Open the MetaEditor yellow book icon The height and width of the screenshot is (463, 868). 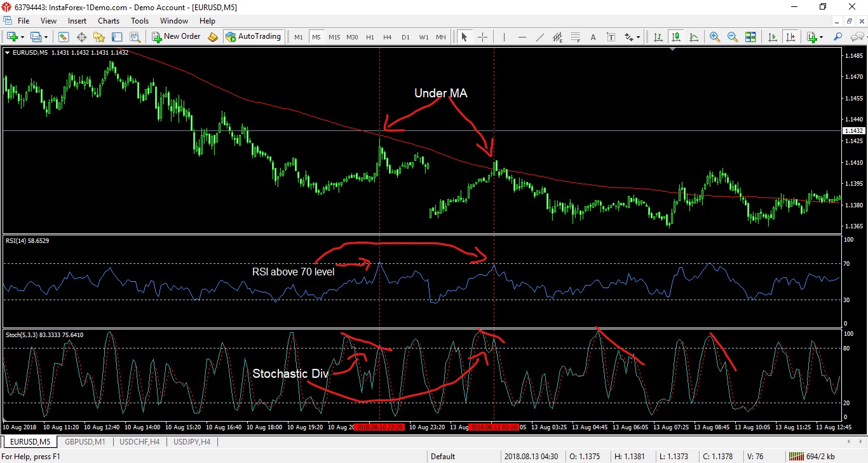click(213, 37)
